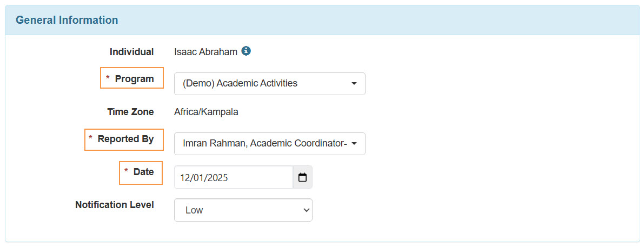This screenshot has width=644, height=247.
Task: Click the Africa/Kampala time zone text
Action: [206, 112]
